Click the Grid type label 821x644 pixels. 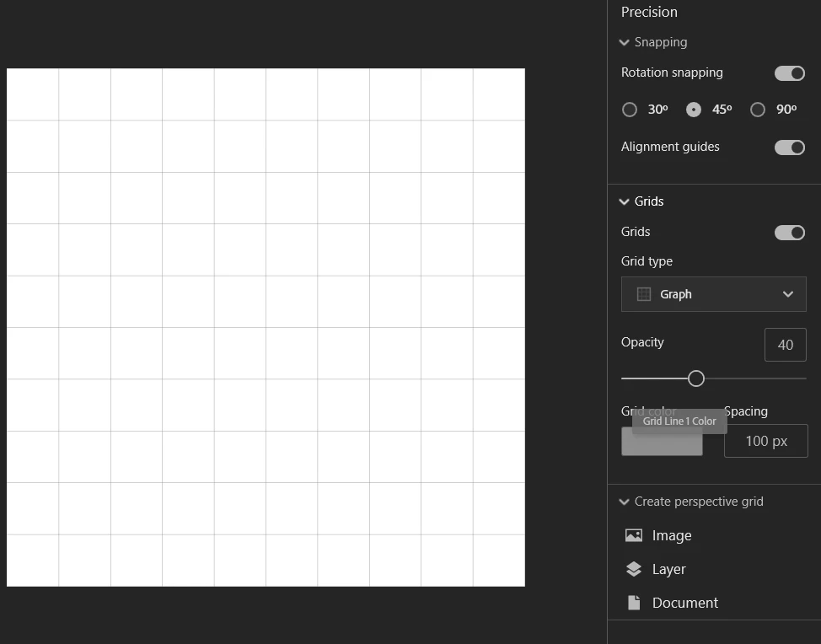[647, 261]
